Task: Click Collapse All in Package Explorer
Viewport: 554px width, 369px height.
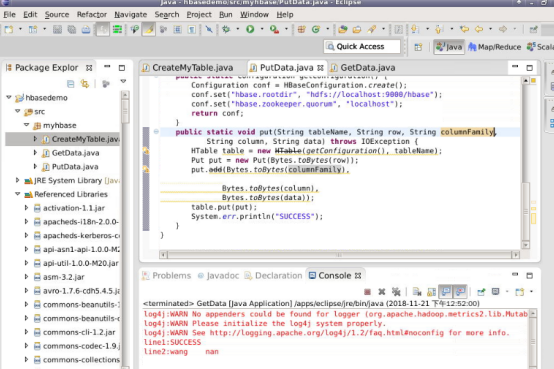Action: tap(71, 84)
